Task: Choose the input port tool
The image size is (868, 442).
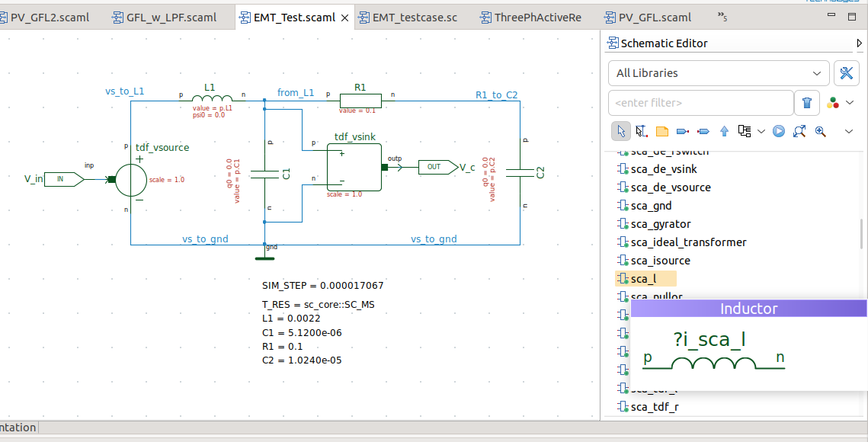Action: (x=683, y=131)
